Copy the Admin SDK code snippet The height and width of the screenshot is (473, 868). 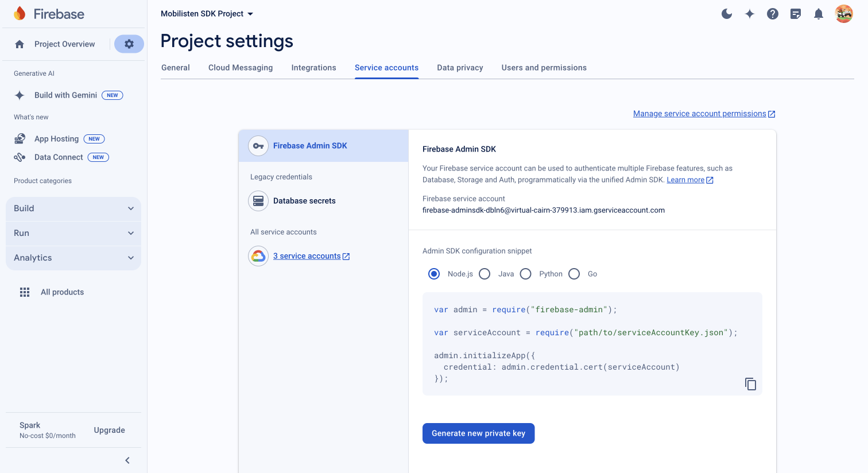(x=750, y=384)
